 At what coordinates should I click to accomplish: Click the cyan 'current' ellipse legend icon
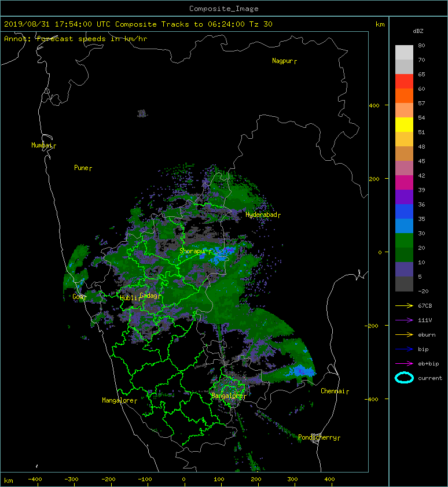point(404,378)
